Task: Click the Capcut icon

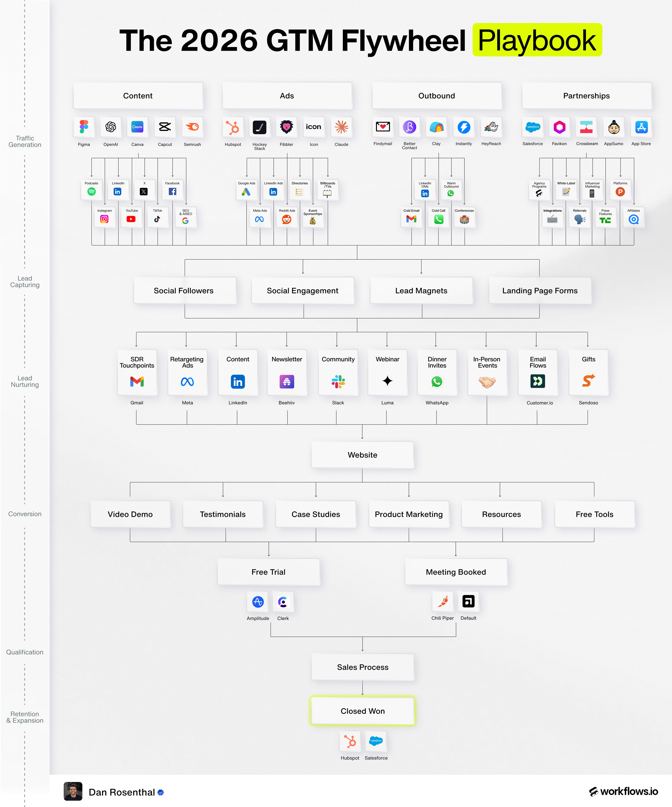Action: [165, 127]
